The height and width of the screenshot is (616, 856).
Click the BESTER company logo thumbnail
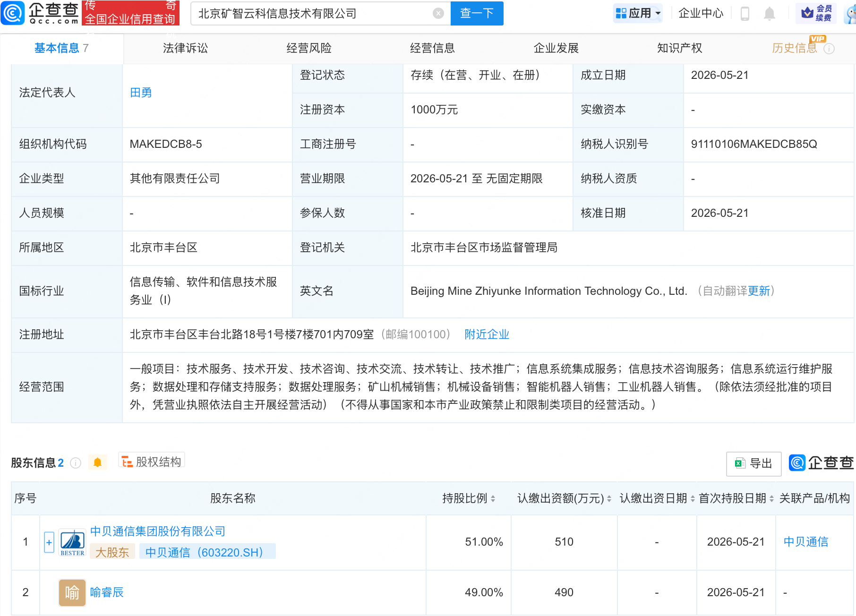tap(72, 542)
